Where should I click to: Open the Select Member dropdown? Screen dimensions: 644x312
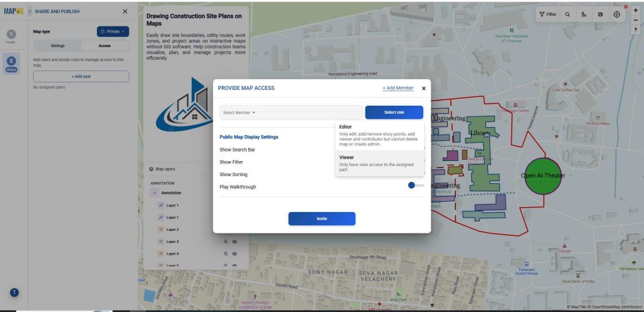(x=291, y=113)
